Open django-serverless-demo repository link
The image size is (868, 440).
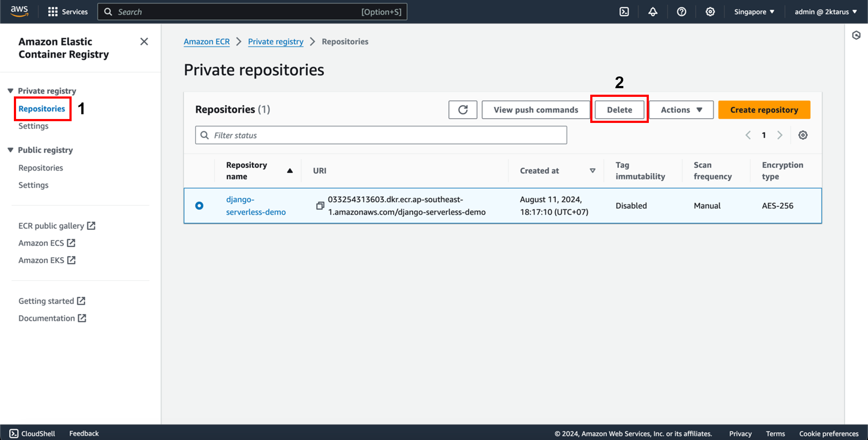pyautogui.click(x=256, y=206)
